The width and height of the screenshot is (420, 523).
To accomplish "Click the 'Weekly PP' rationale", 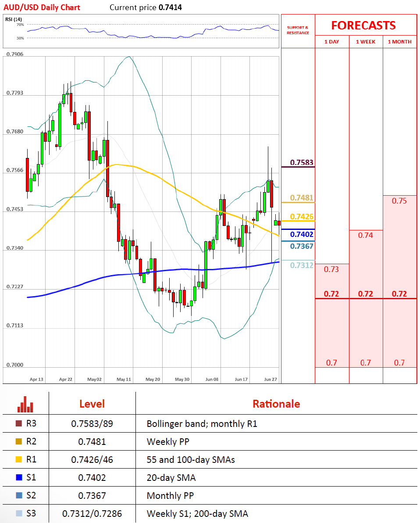I will click(x=168, y=442).
